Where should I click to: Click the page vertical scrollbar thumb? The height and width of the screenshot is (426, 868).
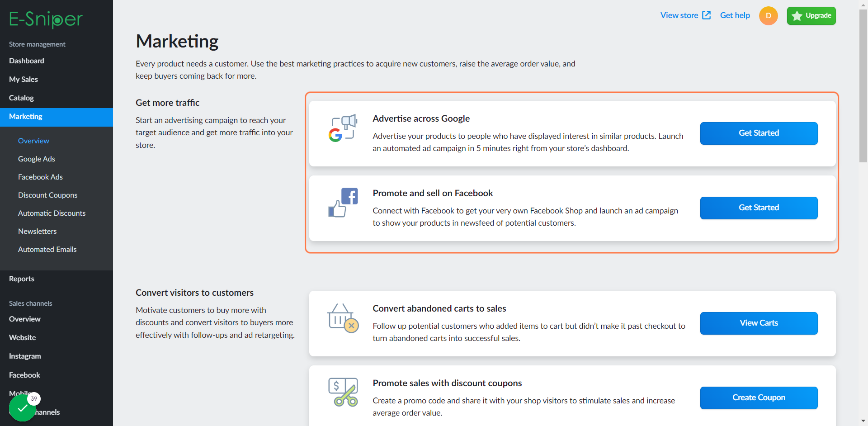point(863,85)
